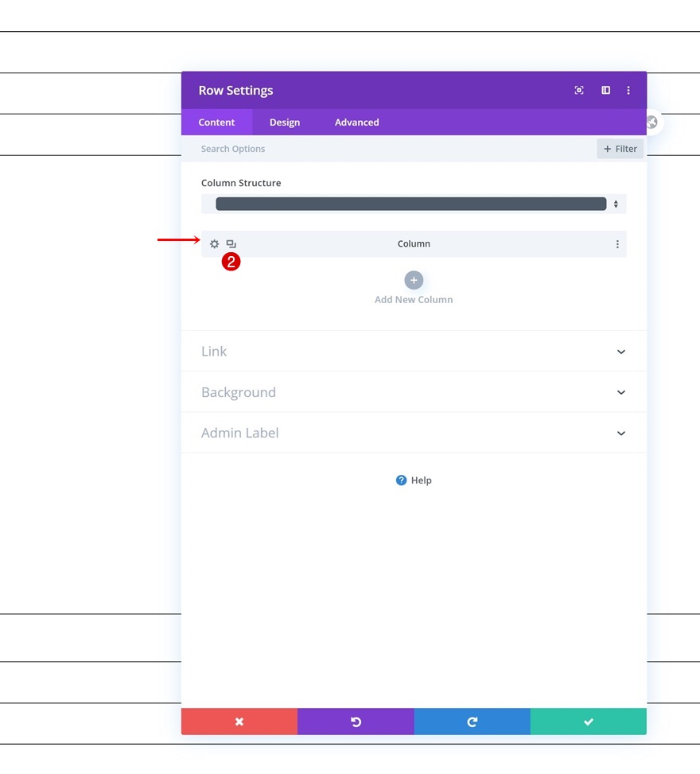
Task: Click Background section chevron arrow
Action: pos(621,392)
